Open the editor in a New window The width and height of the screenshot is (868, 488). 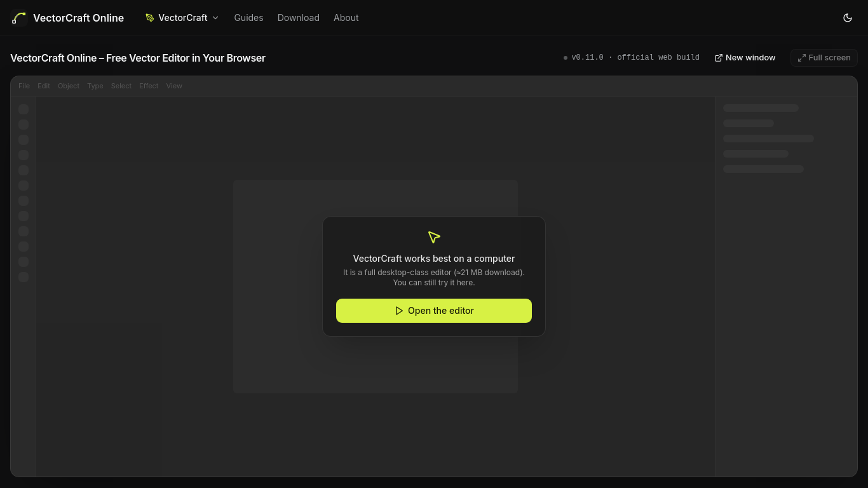(x=745, y=58)
